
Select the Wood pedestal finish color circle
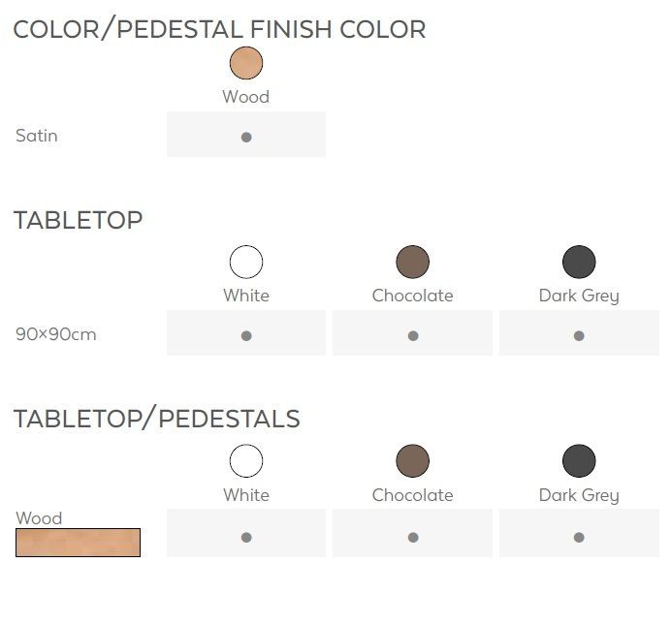pos(246,63)
